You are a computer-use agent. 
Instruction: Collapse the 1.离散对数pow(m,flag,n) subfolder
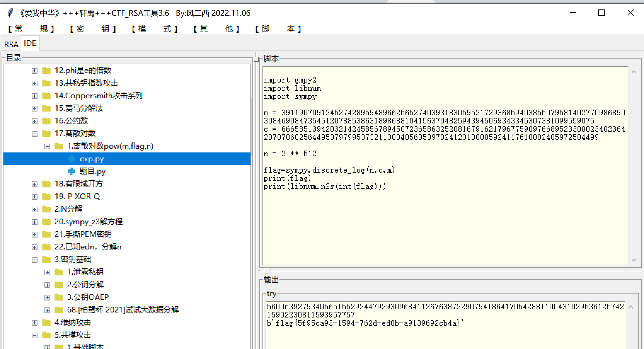coord(47,146)
